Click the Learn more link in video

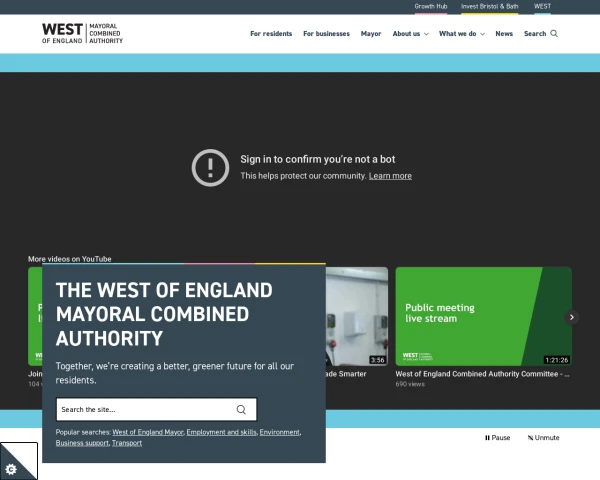(390, 176)
